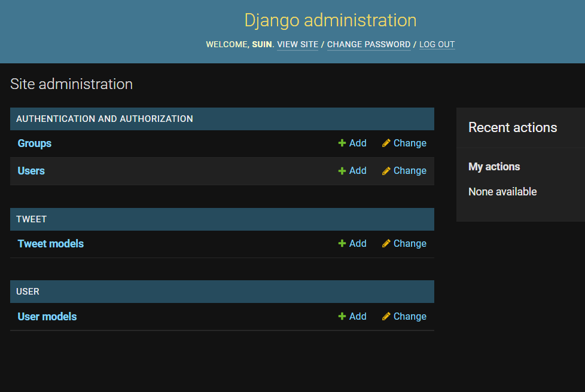Follow the Add link for Tweet models
The image size is (585, 392).
(358, 243)
